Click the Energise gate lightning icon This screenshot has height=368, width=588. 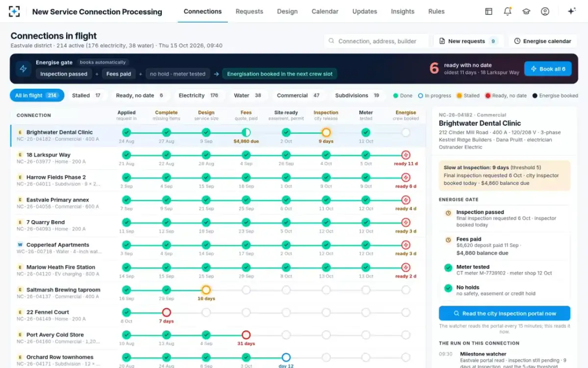23,69
